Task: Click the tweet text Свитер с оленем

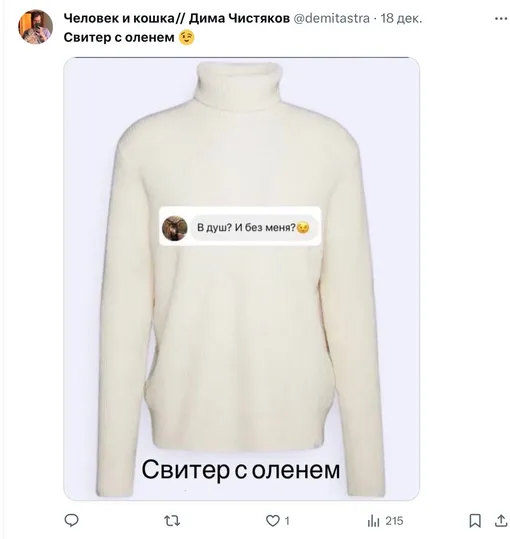Action: pos(119,37)
